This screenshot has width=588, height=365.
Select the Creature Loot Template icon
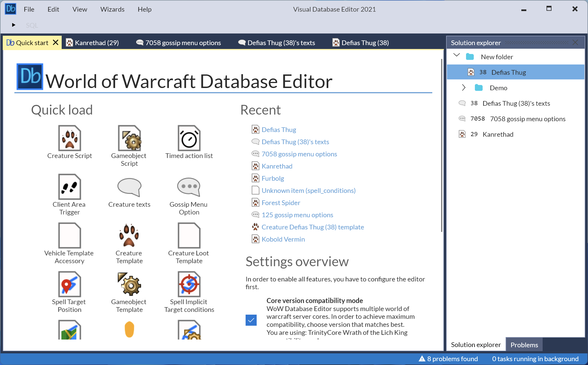click(x=189, y=235)
